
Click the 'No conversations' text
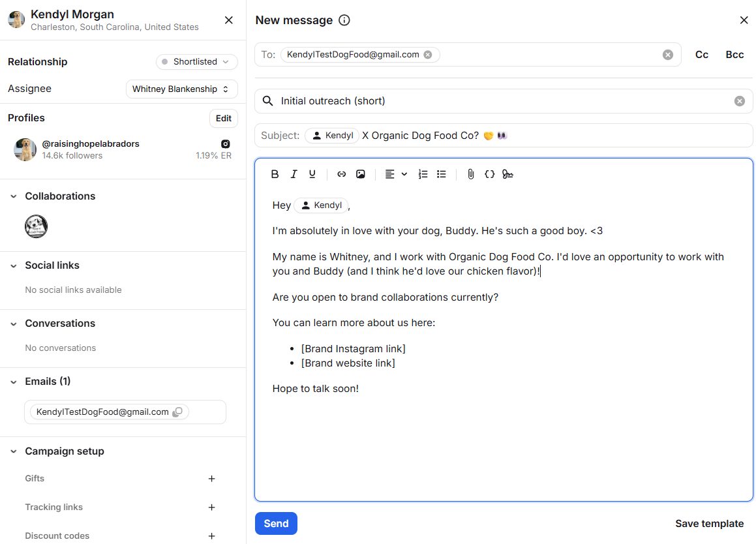60,348
